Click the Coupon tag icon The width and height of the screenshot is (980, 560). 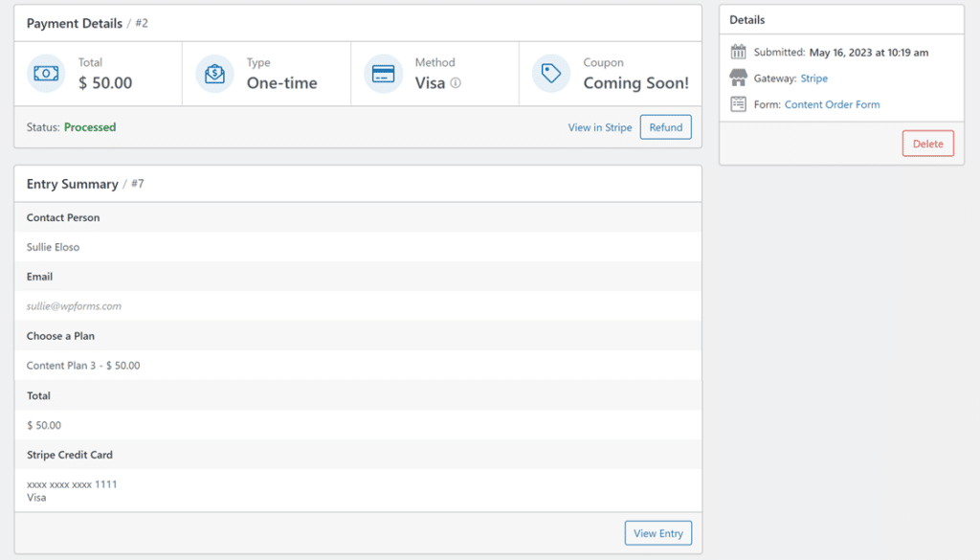point(550,73)
